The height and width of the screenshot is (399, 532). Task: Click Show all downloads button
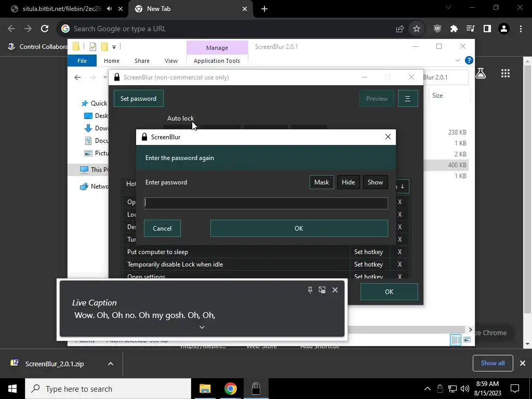point(493,363)
